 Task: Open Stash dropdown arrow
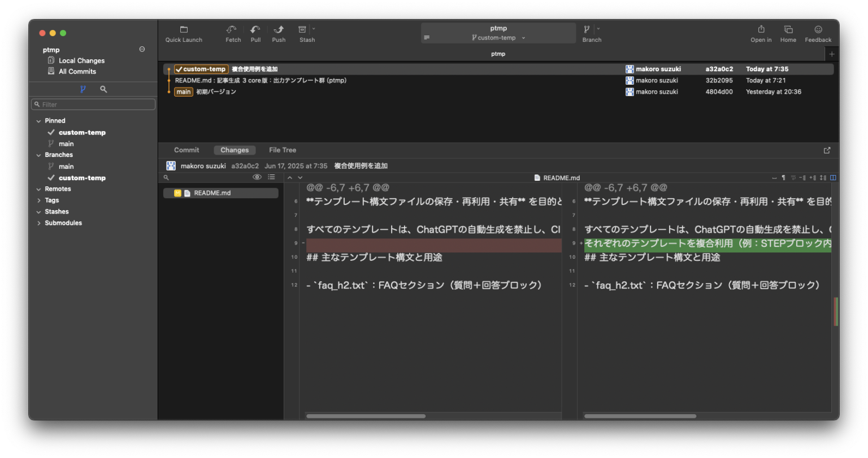click(x=314, y=29)
